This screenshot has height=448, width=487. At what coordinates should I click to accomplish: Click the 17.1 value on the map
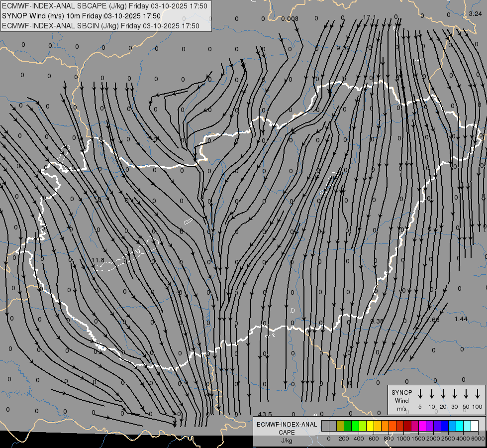pos(370,17)
